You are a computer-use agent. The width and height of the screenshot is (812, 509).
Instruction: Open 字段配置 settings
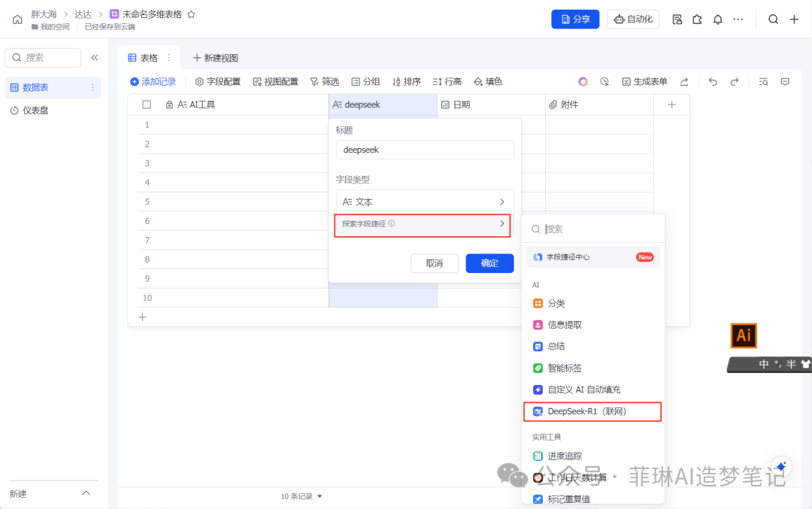pyautogui.click(x=218, y=82)
